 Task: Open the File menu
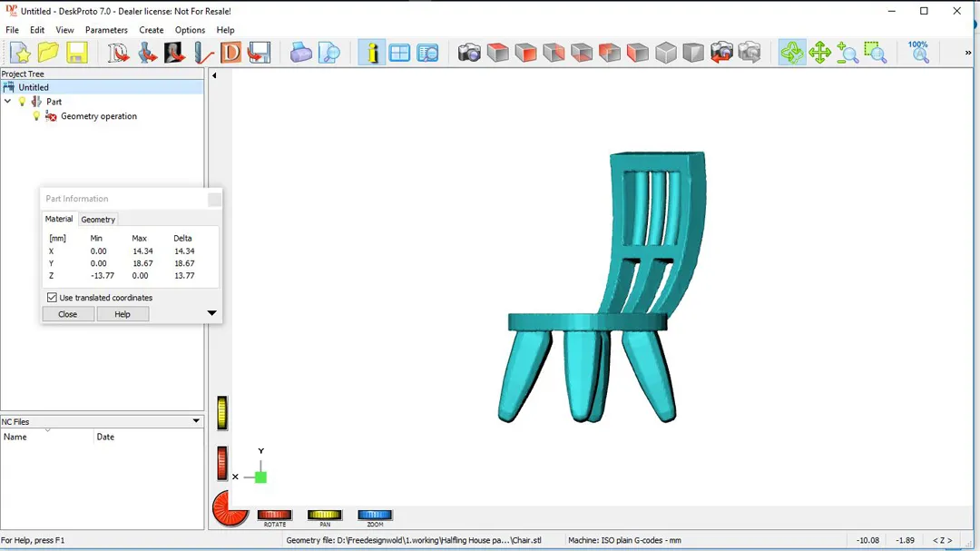pos(12,30)
